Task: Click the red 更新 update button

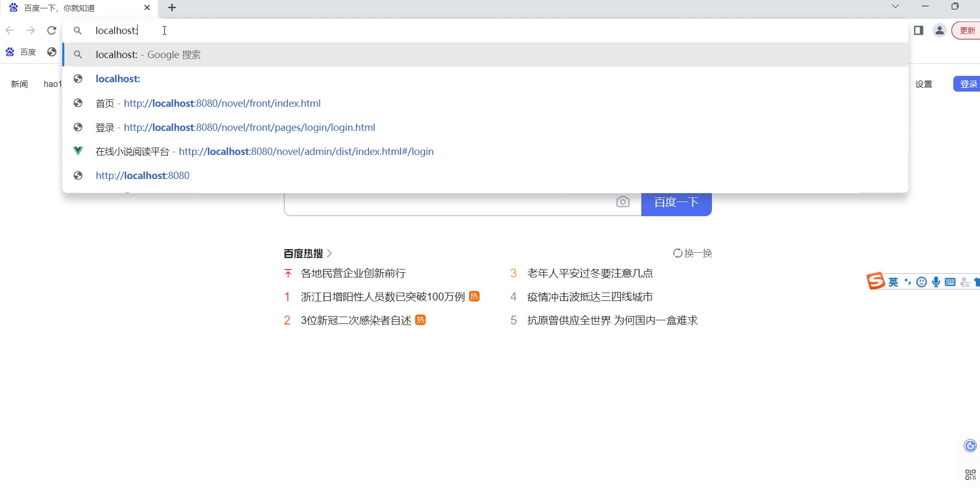Action: (x=966, y=30)
